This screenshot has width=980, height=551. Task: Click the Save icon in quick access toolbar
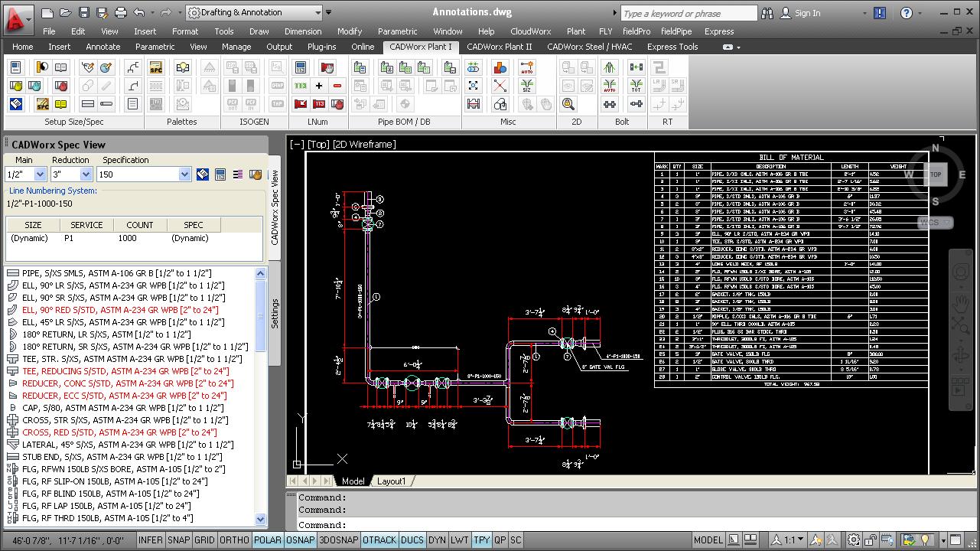pos(83,12)
